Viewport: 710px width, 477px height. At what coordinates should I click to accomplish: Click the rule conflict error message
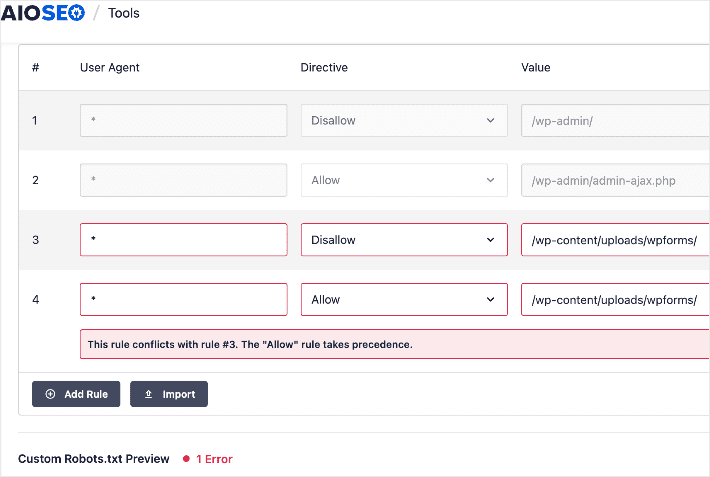pos(395,344)
